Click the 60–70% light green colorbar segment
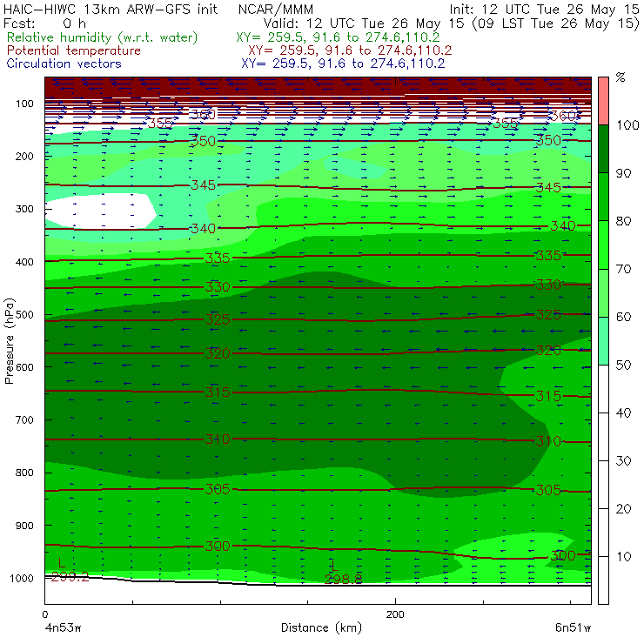This screenshot has width=644, height=644. 603,292
